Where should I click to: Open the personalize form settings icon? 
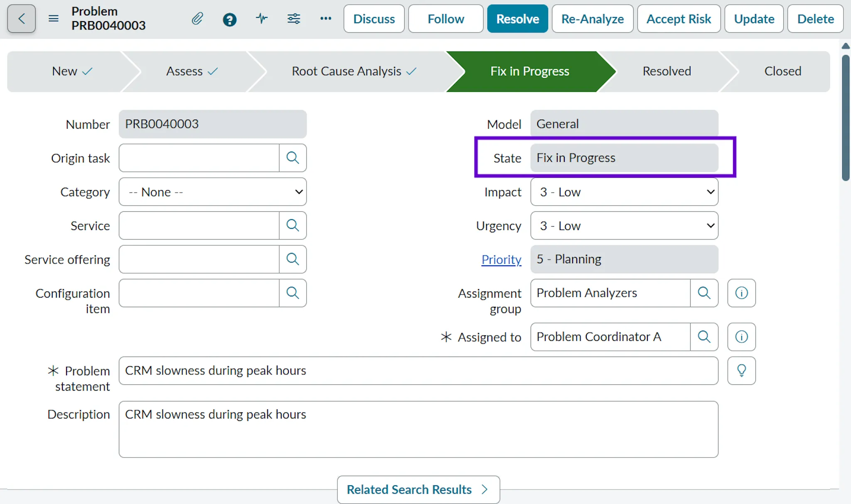coord(294,19)
